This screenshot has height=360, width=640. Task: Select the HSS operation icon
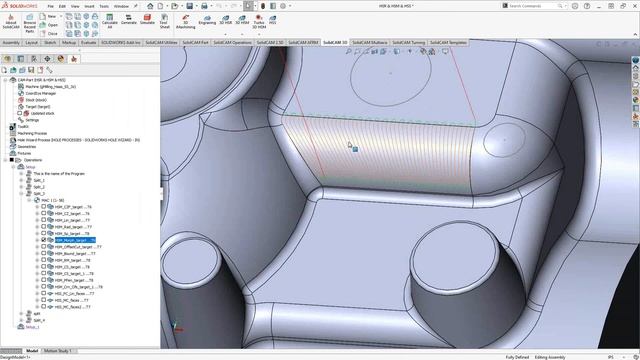pos(273,20)
